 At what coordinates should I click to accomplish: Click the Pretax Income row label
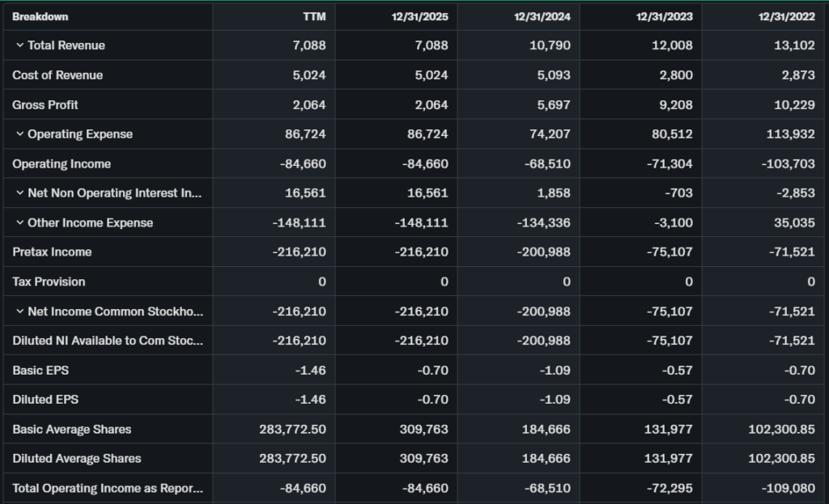pyautogui.click(x=52, y=252)
